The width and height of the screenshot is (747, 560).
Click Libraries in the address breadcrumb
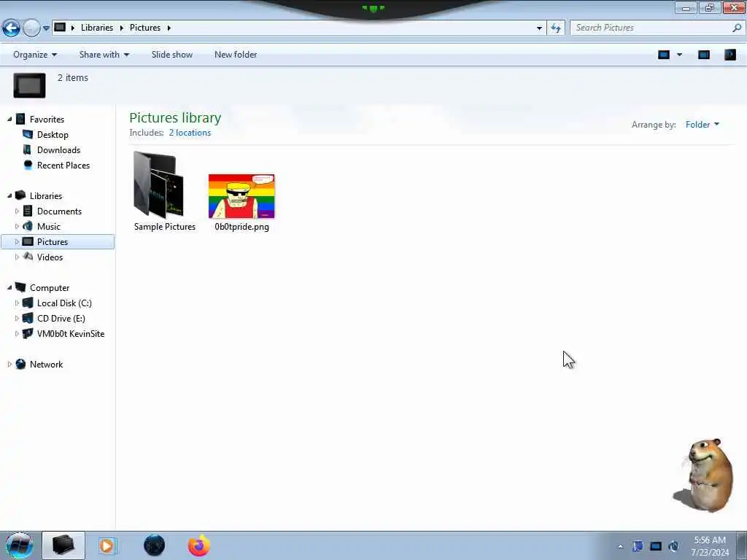pyautogui.click(x=97, y=28)
